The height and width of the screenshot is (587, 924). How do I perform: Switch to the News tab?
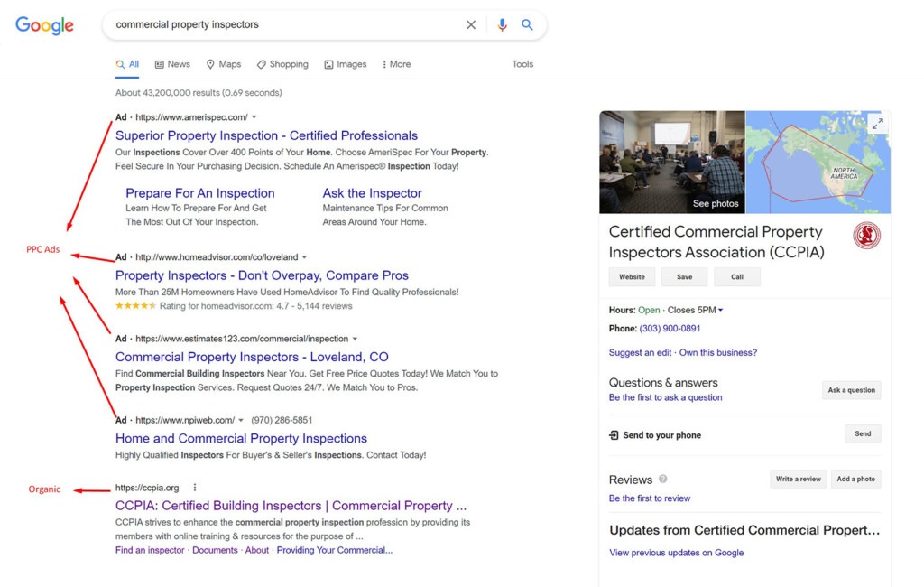point(172,64)
